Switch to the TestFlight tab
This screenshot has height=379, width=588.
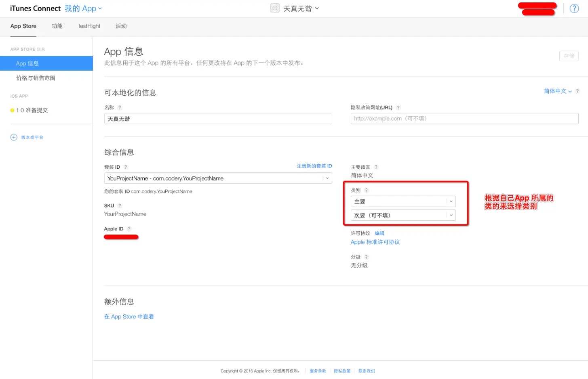point(89,26)
